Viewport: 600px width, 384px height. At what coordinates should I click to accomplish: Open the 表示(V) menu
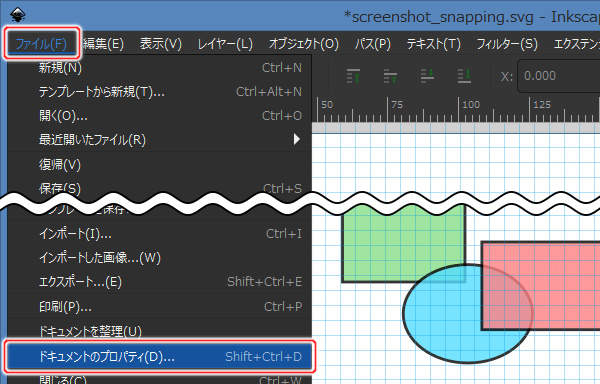point(161,44)
